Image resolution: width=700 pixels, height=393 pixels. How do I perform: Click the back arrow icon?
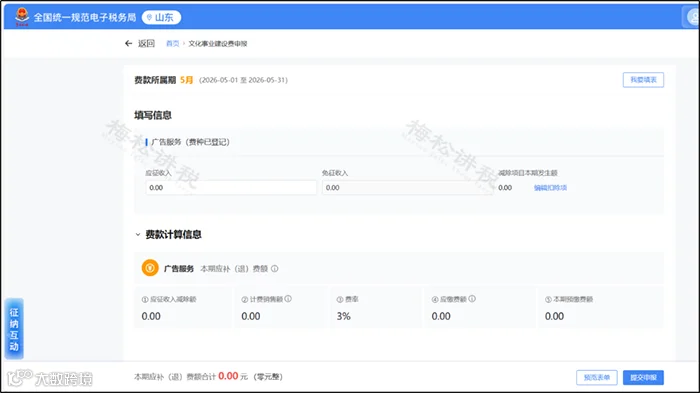[129, 43]
